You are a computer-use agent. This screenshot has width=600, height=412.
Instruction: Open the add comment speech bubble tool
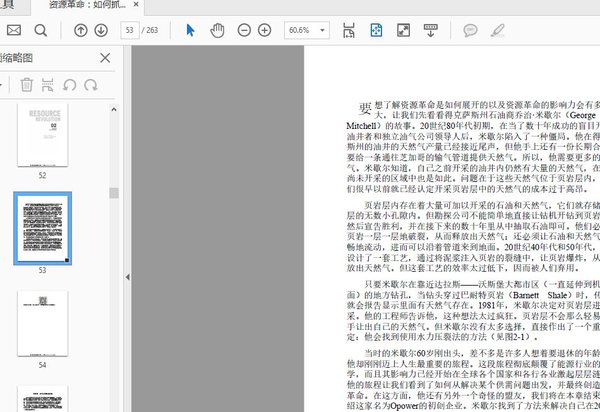click(x=470, y=30)
